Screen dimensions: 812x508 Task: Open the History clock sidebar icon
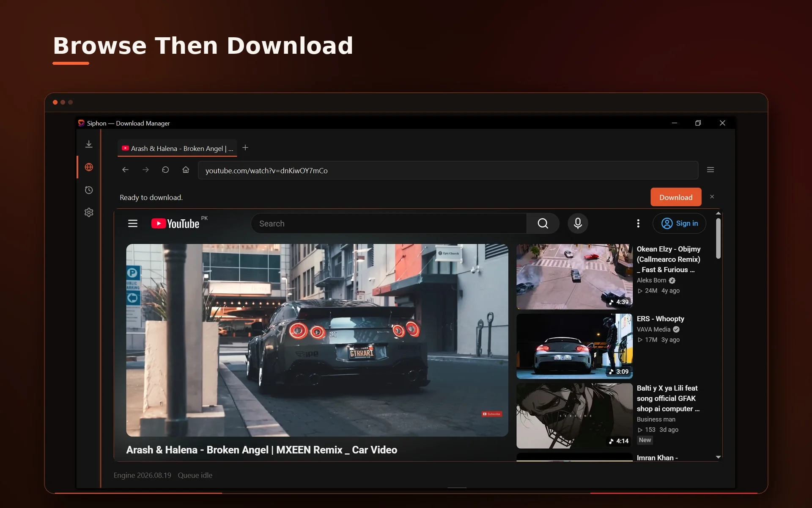89,190
